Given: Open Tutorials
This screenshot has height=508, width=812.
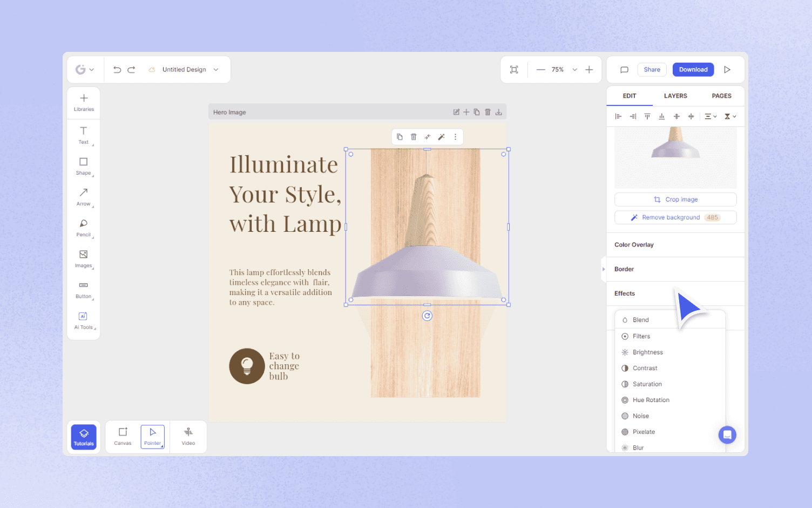Looking at the screenshot, I should click(x=84, y=437).
